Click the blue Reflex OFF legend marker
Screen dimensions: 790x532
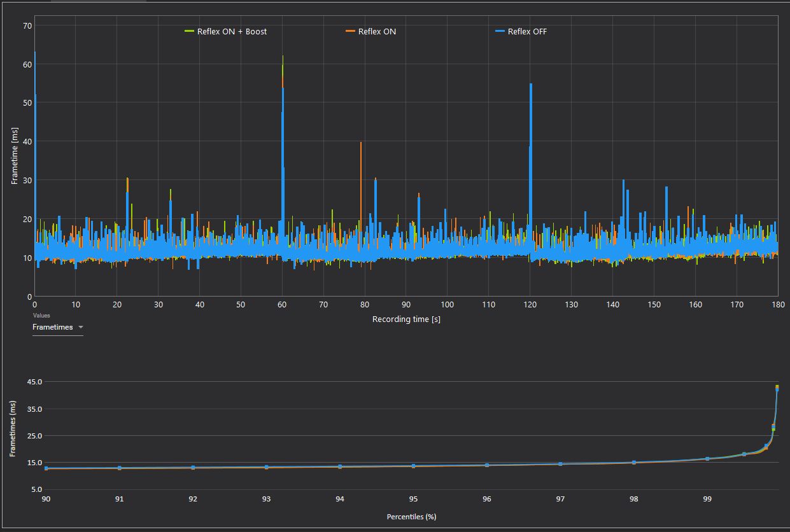[x=500, y=31]
